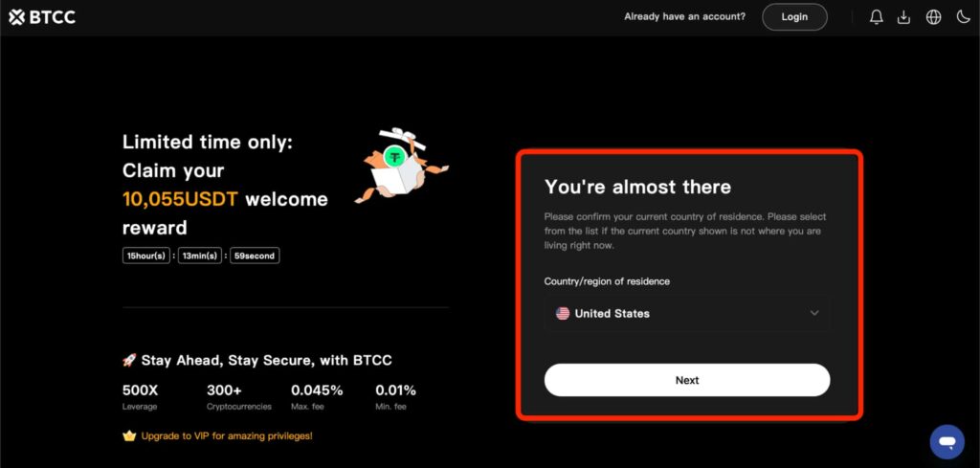Click 'Limited time only:' headline text
The width and height of the screenshot is (980, 468).
pyautogui.click(x=208, y=143)
